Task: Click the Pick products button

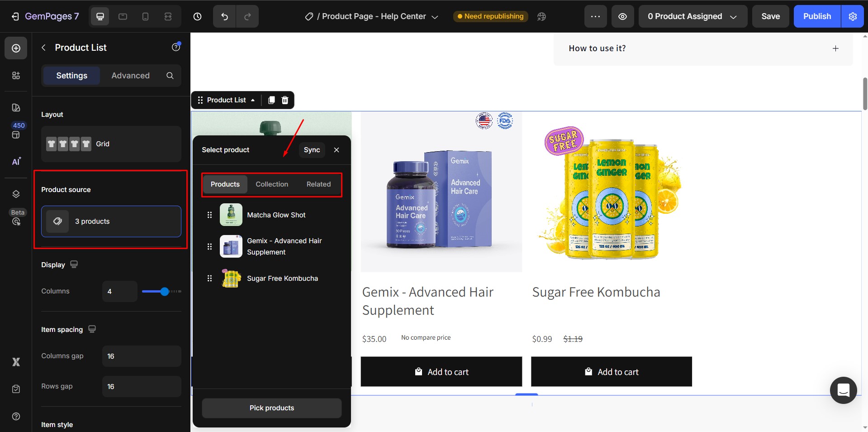Action: point(271,408)
